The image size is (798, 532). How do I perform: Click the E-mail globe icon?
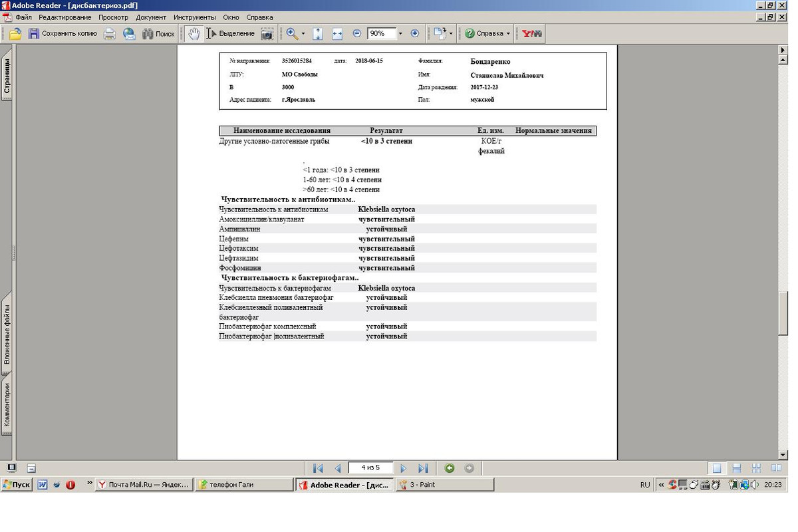tap(129, 33)
